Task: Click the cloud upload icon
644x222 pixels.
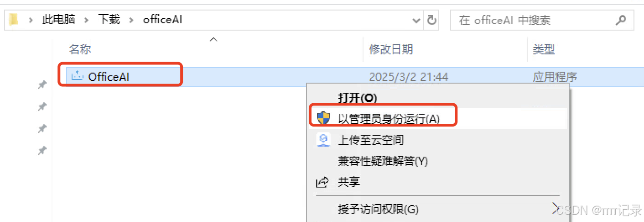Action: pyautogui.click(x=323, y=140)
